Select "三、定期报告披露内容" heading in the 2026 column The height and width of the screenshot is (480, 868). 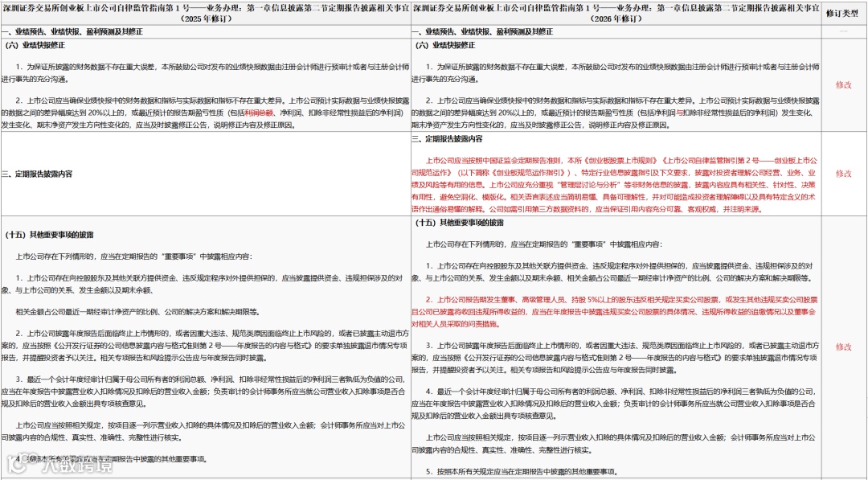(448, 139)
